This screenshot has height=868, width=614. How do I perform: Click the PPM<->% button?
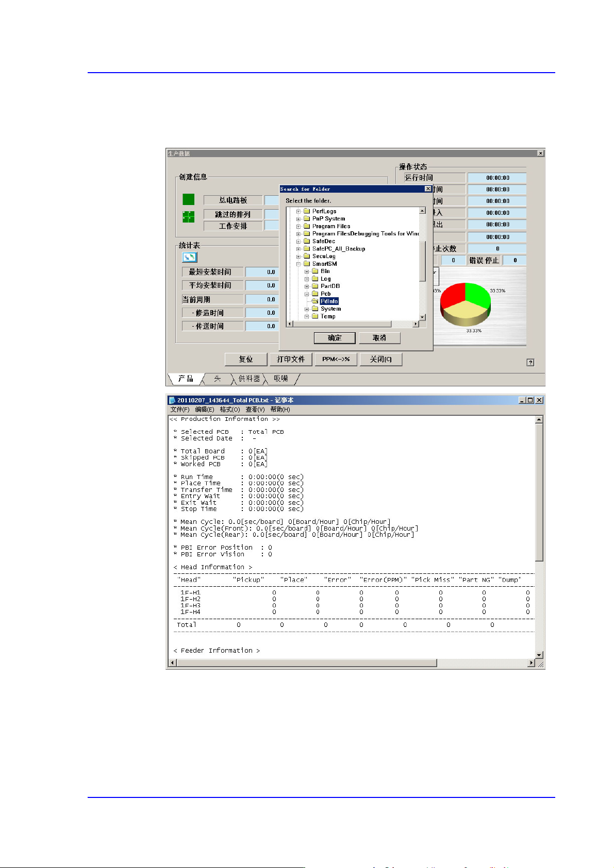[x=336, y=359]
